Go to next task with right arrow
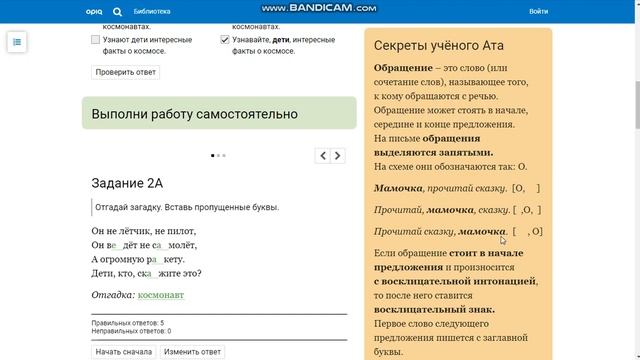This screenshot has height=360, width=640. [338, 156]
